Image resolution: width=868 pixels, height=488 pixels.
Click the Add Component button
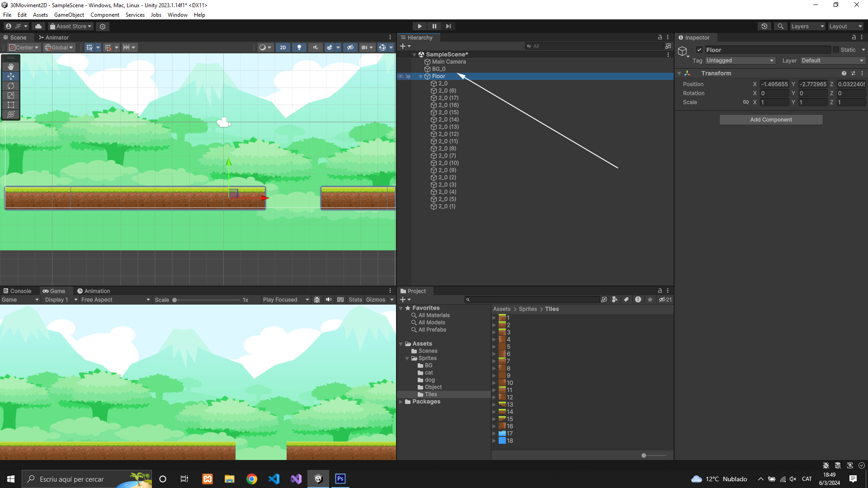pos(771,120)
